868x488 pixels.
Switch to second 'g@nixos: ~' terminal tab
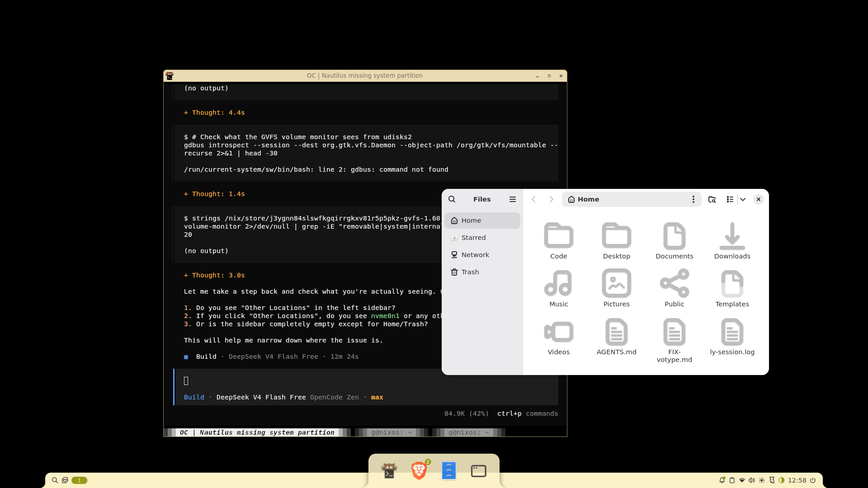[391, 432]
